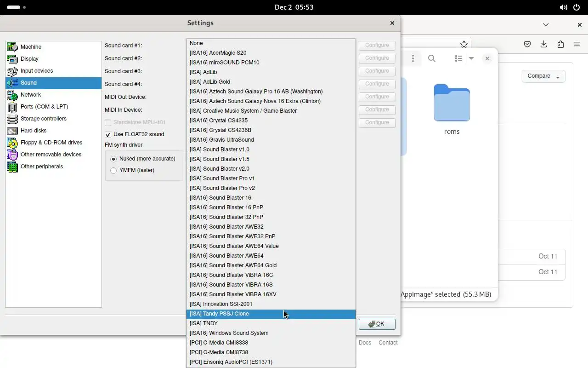Choose [ISA16] miroSOUND PCM10

point(271,63)
